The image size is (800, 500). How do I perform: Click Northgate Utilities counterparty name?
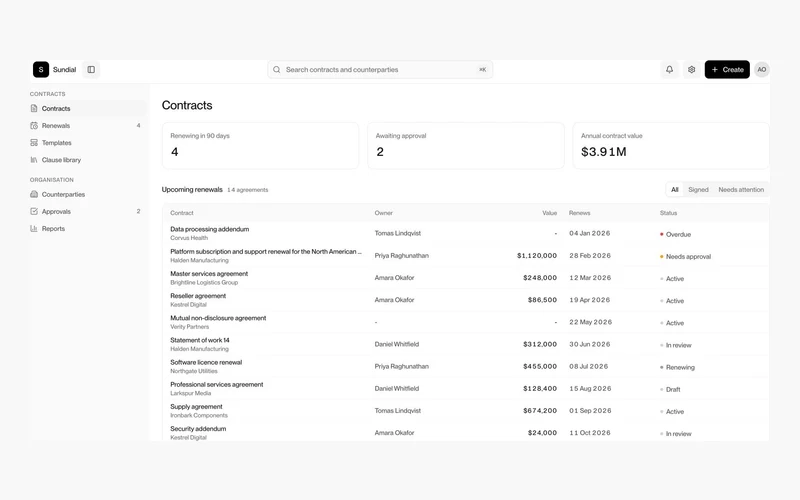(194, 371)
